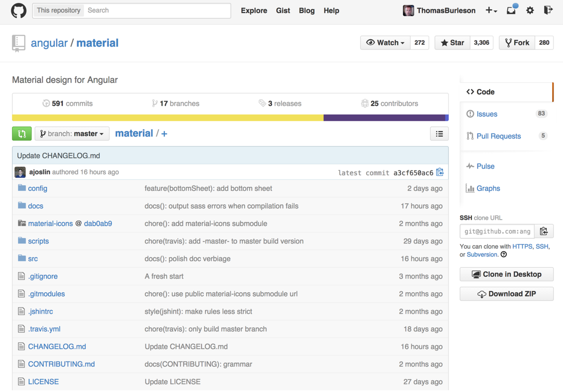Screen dimensions: 563x392
Task: View the 591 commits link
Action: tap(67, 104)
